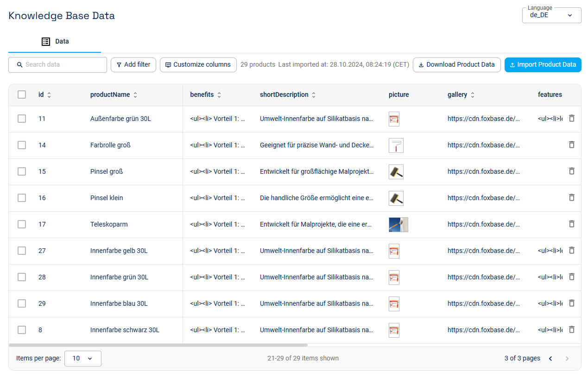This screenshot has width=588, height=385.
Task: Trash the Innenfarbe grün 30L row
Action: (572, 277)
